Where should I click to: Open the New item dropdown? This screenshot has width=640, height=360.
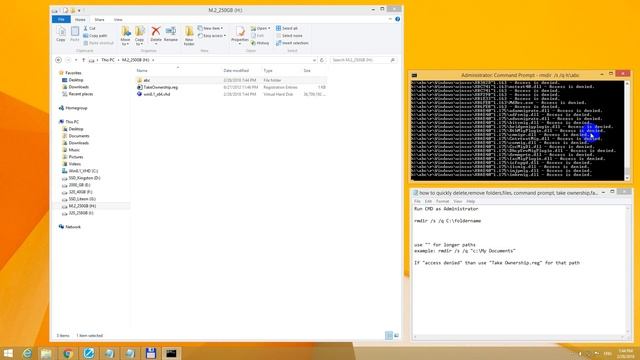(211, 28)
